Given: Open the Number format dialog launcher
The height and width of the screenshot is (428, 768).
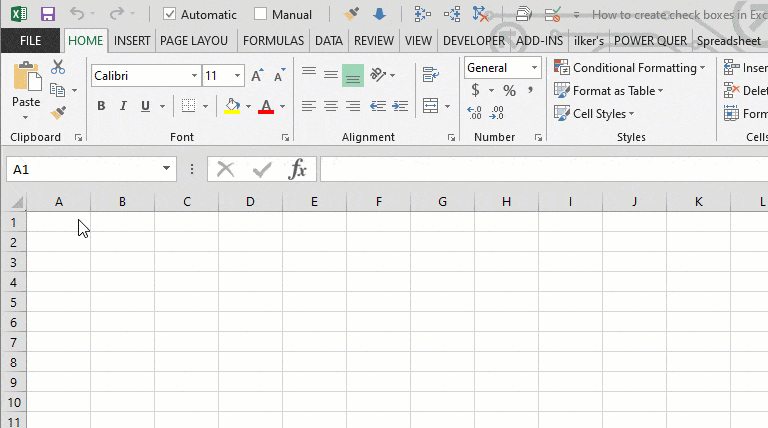Looking at the screenshot, I should [x=538, y=138].
